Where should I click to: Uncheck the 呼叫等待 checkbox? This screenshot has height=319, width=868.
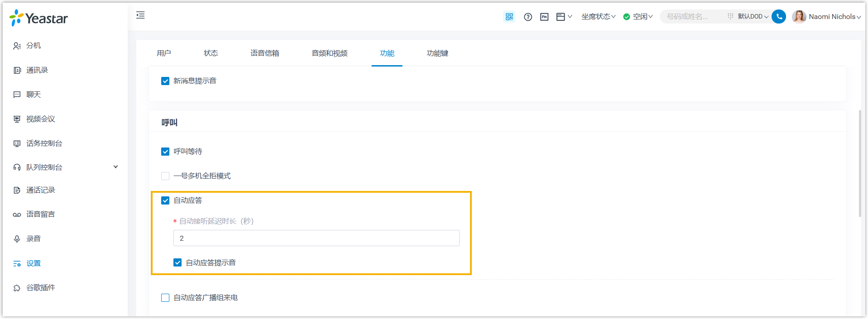pos(165,152)
